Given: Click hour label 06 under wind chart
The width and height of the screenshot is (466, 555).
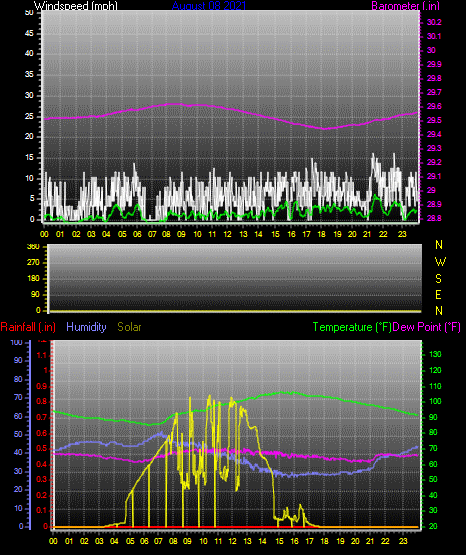Looking at the screenshot, I should point(137,234).
